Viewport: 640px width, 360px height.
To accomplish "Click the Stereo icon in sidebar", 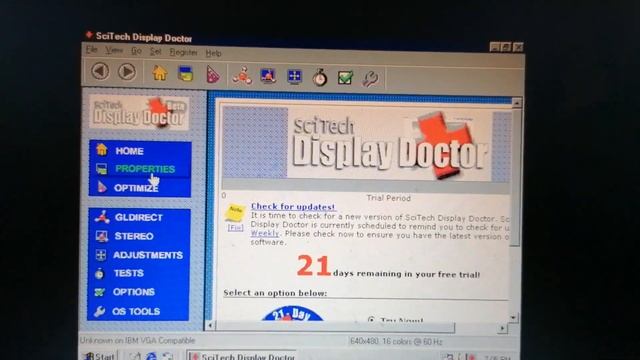I will coord(101,236).
